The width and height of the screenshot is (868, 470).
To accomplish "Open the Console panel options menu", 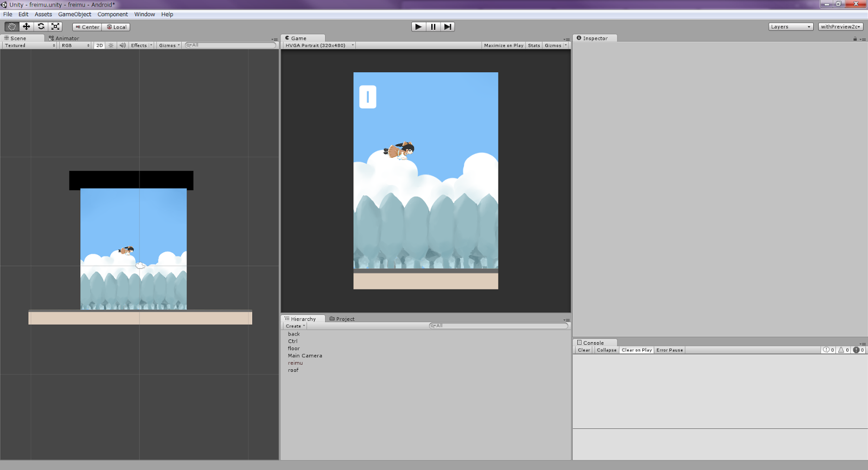I will tap(863, 344).
